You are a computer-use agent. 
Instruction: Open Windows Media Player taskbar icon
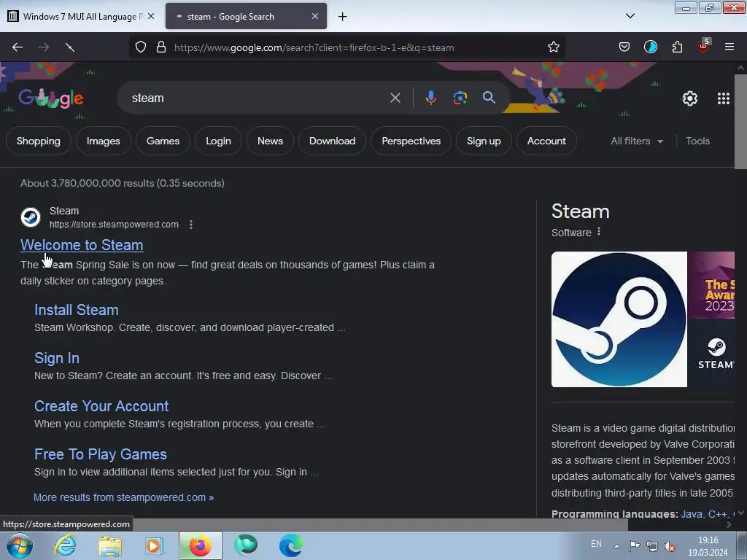click(x=155, y=545)
